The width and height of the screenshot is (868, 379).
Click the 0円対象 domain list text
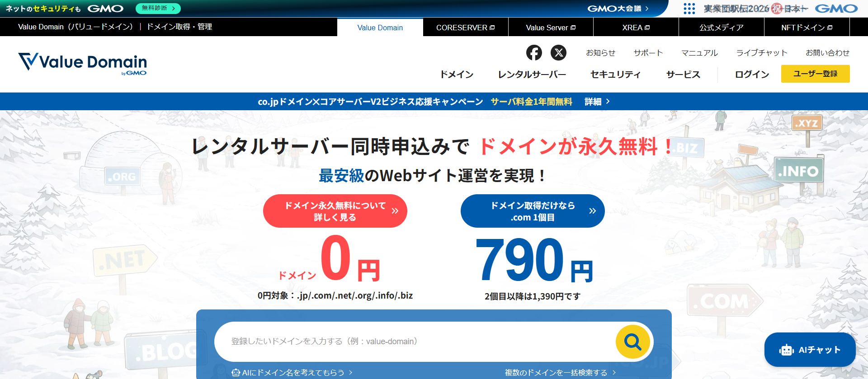[x=335, y=295]
